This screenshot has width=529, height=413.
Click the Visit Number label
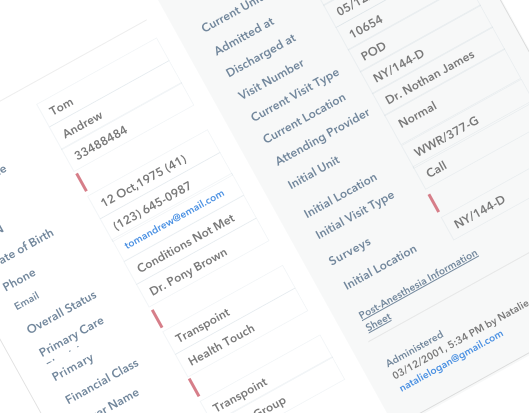(x=271, y=79)
